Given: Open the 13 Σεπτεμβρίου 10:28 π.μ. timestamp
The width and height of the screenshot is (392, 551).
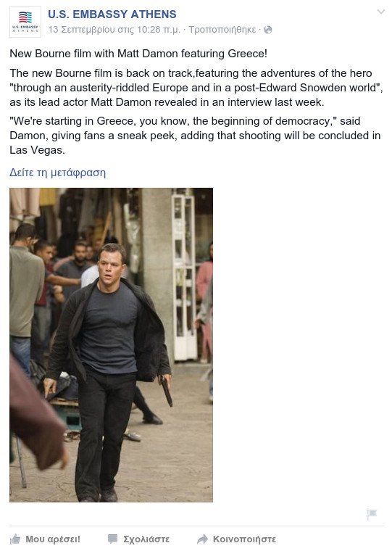Looking at the screenshot, I should (114, 30).
